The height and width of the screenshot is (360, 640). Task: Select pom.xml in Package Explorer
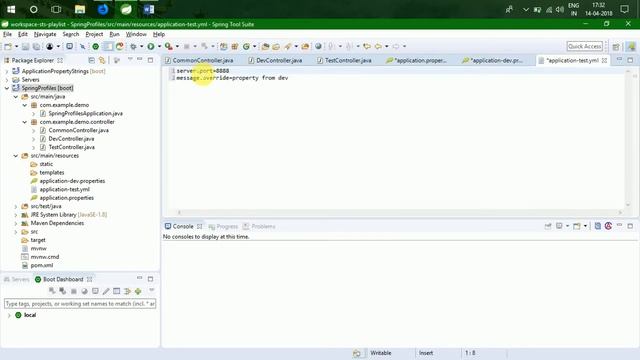click(x=42, y=265)
